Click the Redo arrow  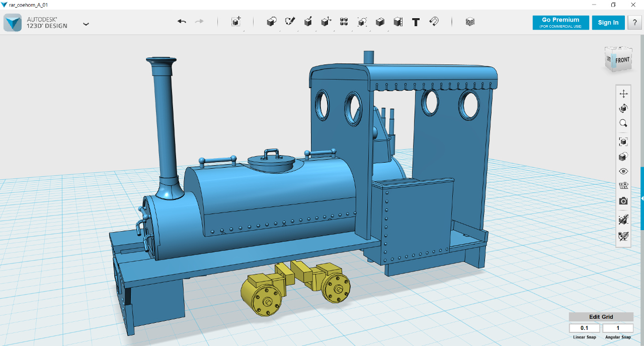[x=199, y=22]
